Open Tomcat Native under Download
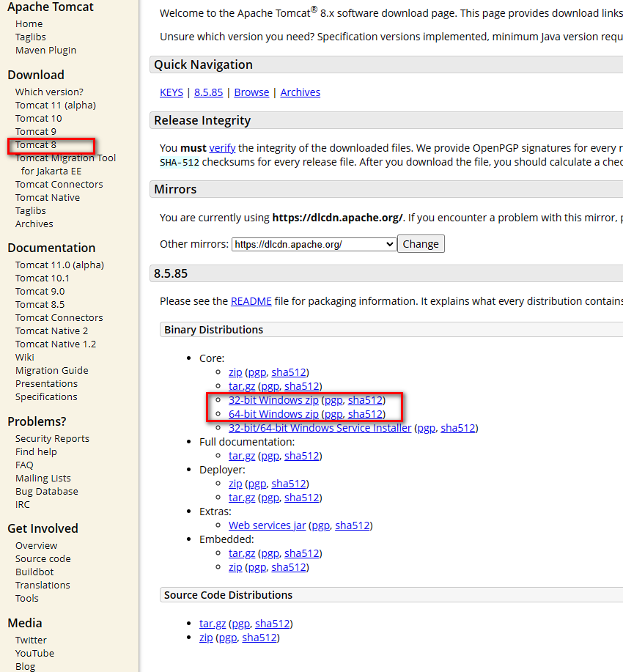623x672 pixels. point(48,198)
